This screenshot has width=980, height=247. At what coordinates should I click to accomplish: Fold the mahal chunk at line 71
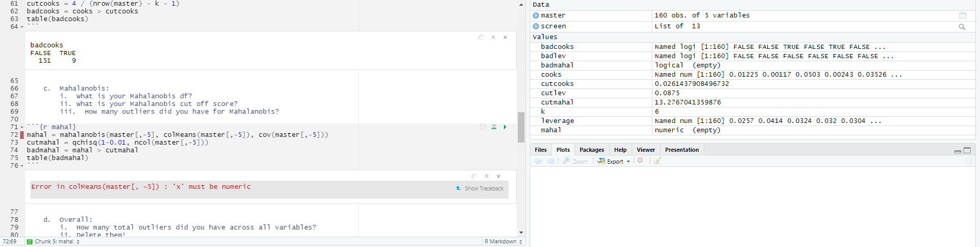click(22, 127)
